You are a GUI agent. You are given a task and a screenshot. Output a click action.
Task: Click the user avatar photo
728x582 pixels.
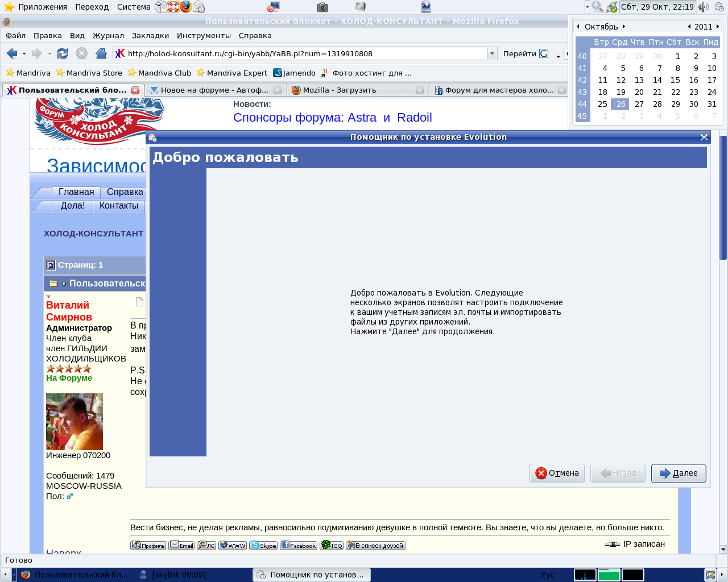click(x=75, y=422)
